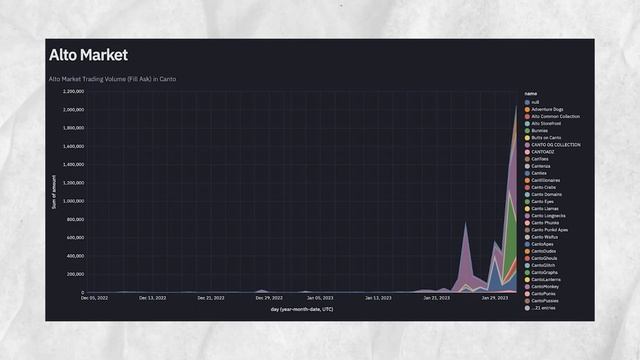Click the Jan 21, 2023 x-axis label
Image resolution: width=640 pixels, height=360 pixels.
tap(437, 298)
